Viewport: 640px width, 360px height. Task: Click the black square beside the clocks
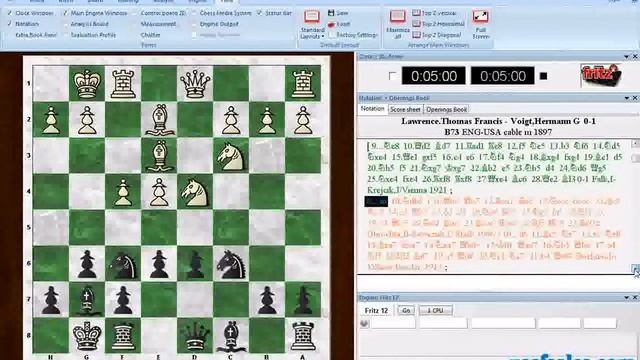click(543, 76)
